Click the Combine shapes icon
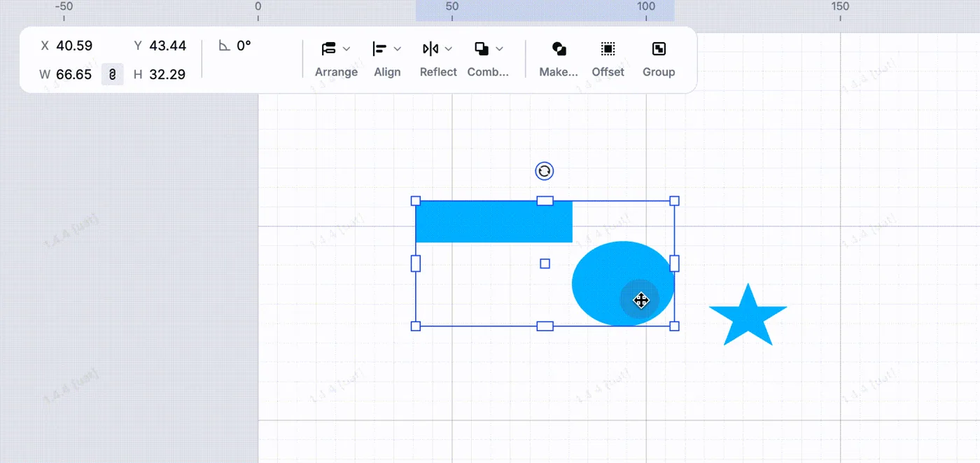 [482, 49]
